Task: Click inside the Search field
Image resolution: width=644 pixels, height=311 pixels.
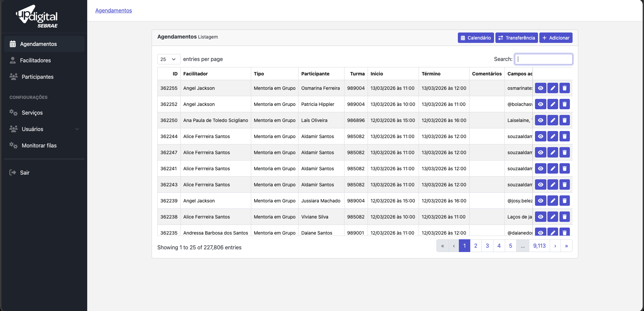Action: click(543, 59)
